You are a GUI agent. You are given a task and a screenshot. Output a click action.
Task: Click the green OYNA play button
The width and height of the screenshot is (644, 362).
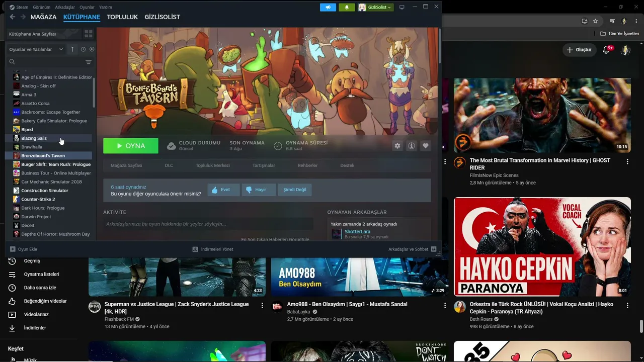tap(131, 146)
